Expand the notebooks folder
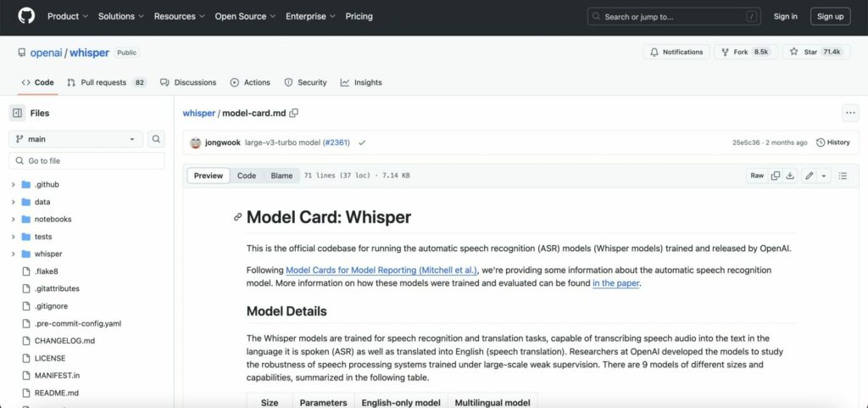868x408 pixels. pyautogui.click(x=14, y=219)
